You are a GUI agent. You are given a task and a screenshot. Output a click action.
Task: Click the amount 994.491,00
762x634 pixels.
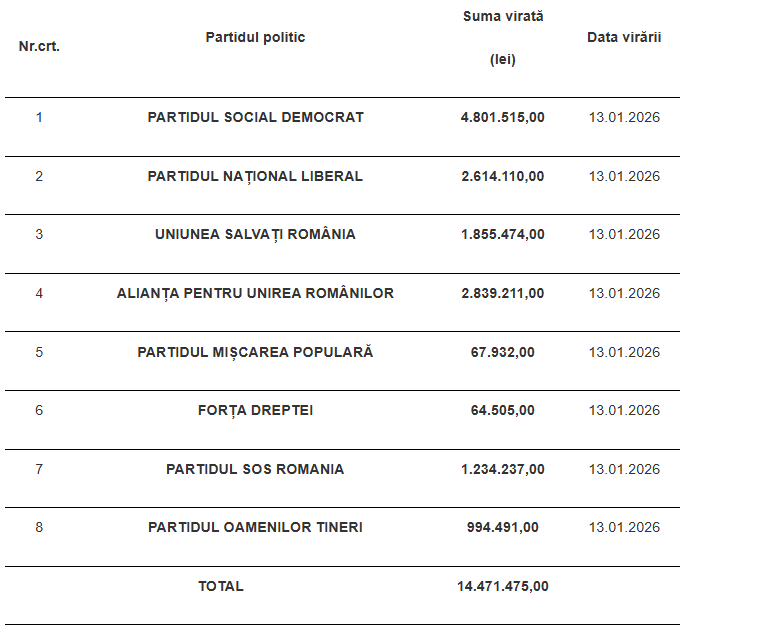pos(503,528)
